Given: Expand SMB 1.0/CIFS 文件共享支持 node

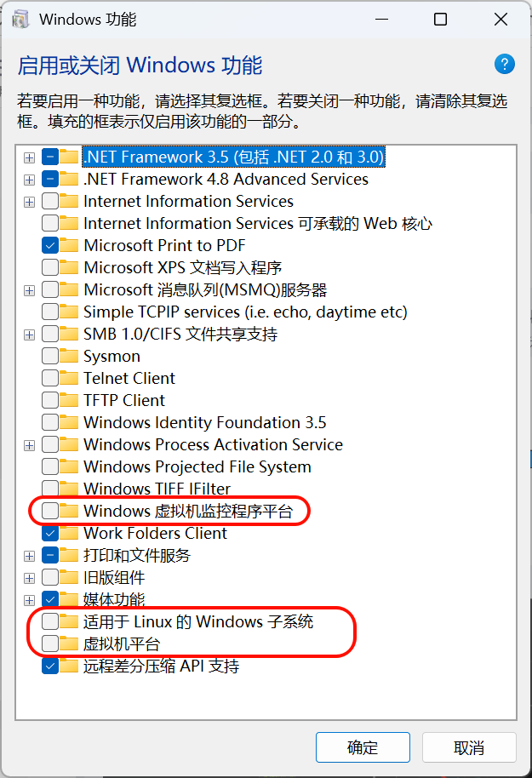Looking at the screenshot, I should coord(29,335).
